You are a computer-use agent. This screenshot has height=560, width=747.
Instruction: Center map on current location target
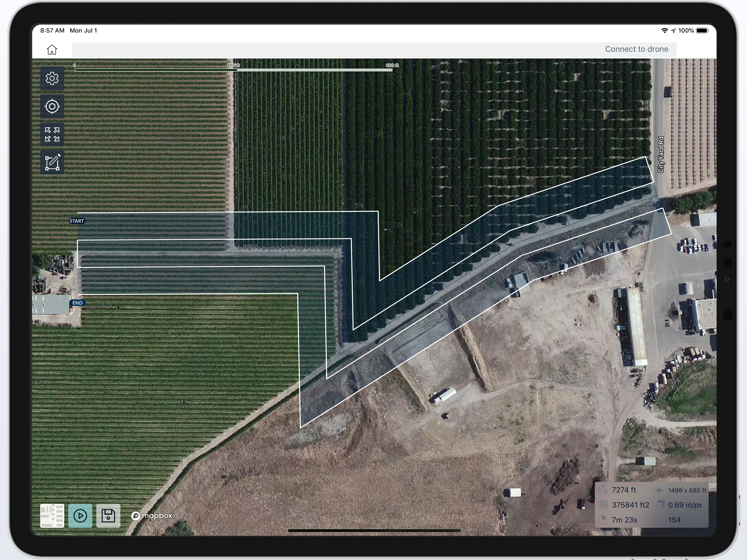[x=52, y=106]
